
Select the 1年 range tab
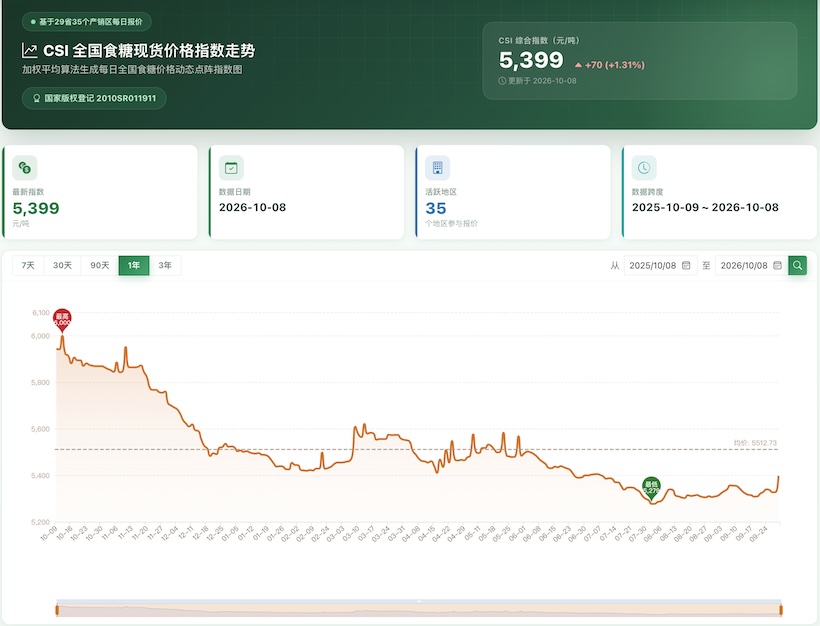tap(134, 266)
